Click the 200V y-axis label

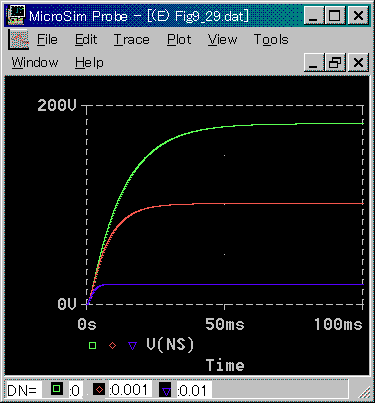tap(57, 105)
